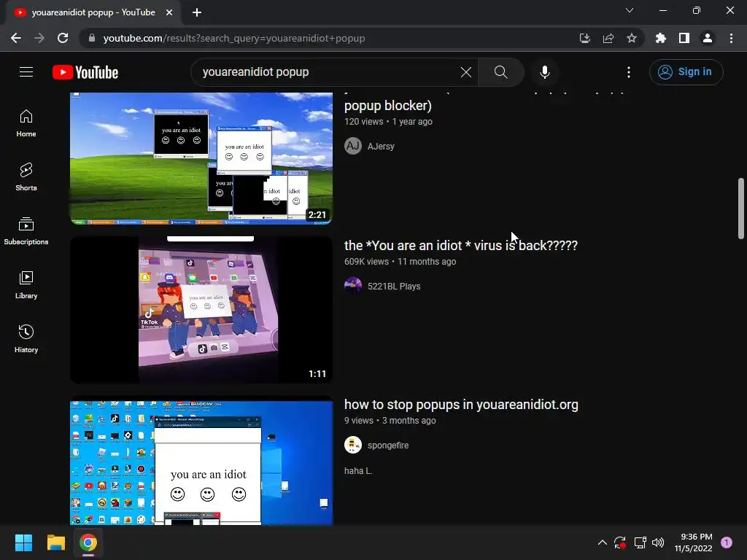Click '609K views • 11 months ago' text
Screen dimensions: 747x560
400,262
